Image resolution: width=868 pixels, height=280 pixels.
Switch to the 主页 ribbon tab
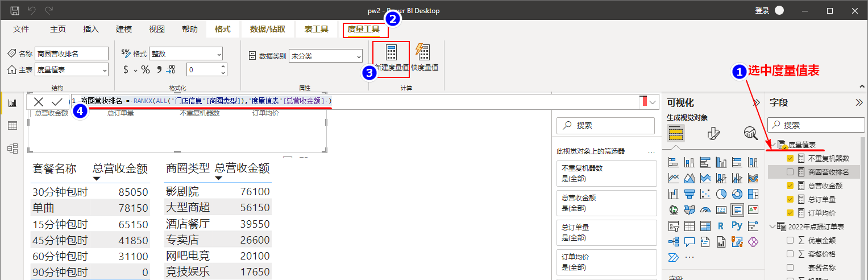tap(58, 29)
